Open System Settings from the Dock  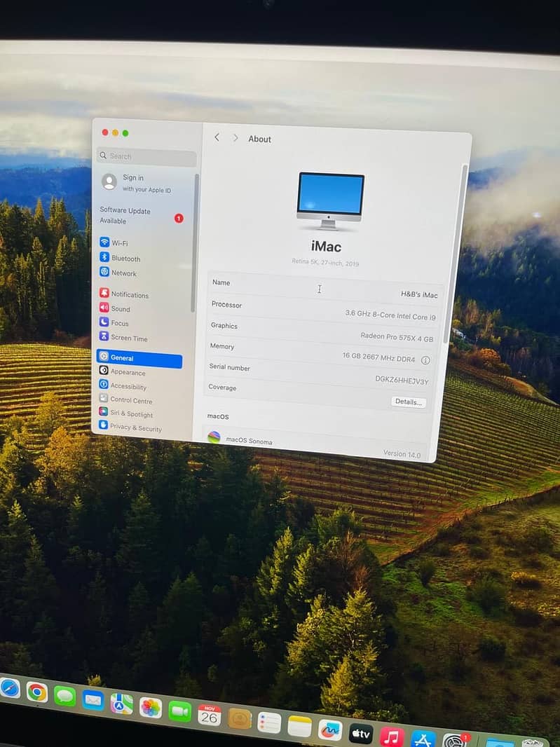coord(455,741)
